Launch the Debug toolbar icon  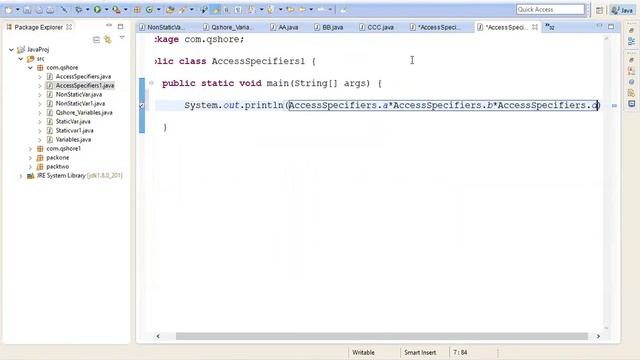[x=78, y=9]
